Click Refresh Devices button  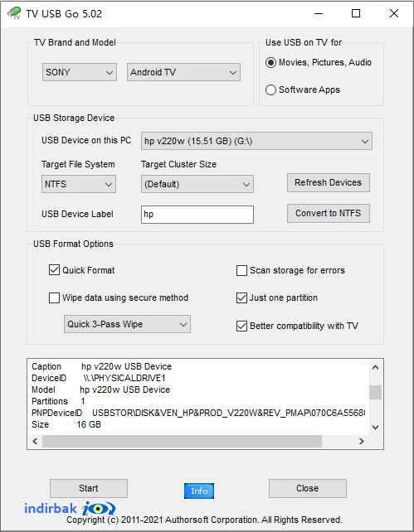coord(329,182)
